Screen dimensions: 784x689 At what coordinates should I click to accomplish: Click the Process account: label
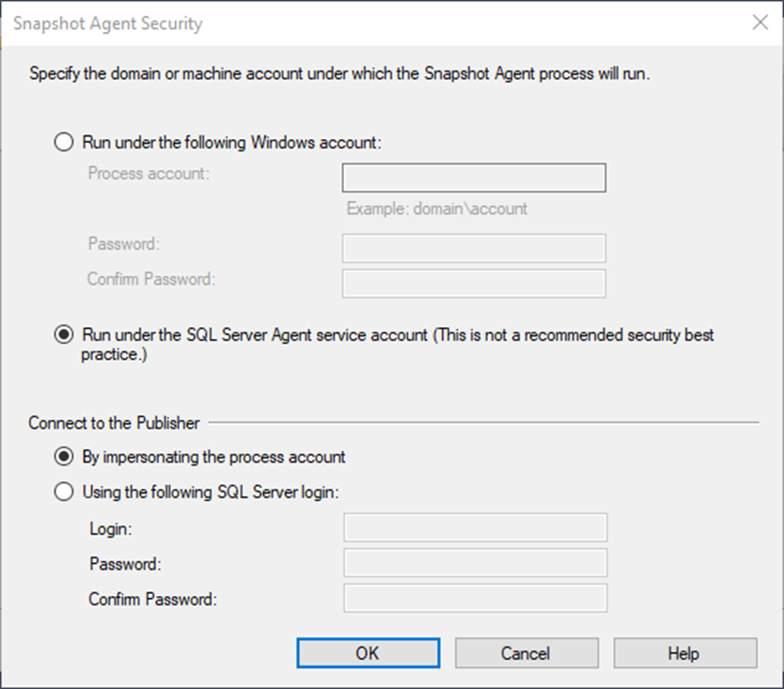(x=149, y=174)
